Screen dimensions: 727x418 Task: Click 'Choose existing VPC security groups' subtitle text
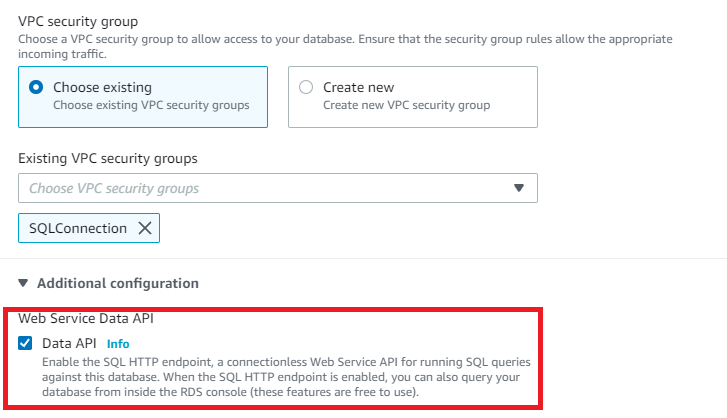click(x=150, y=105)
